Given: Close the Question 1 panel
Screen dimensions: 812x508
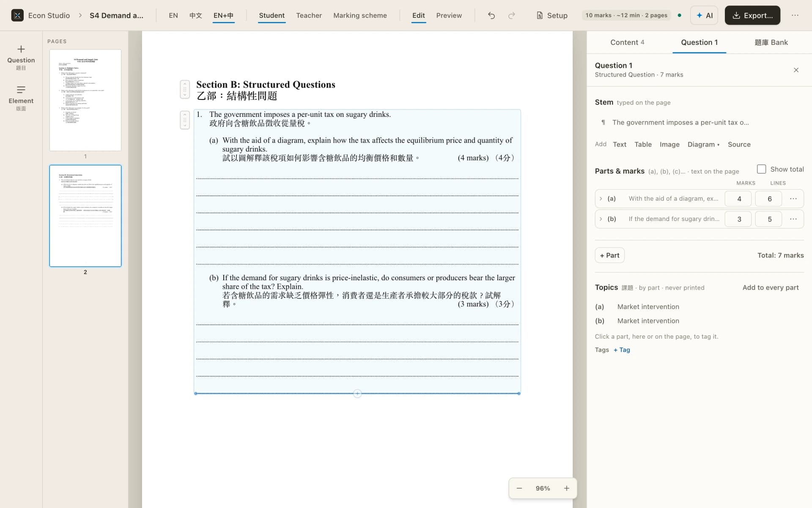Looking at the screenshot, I should pyautogui.click(x=796, y=70).
